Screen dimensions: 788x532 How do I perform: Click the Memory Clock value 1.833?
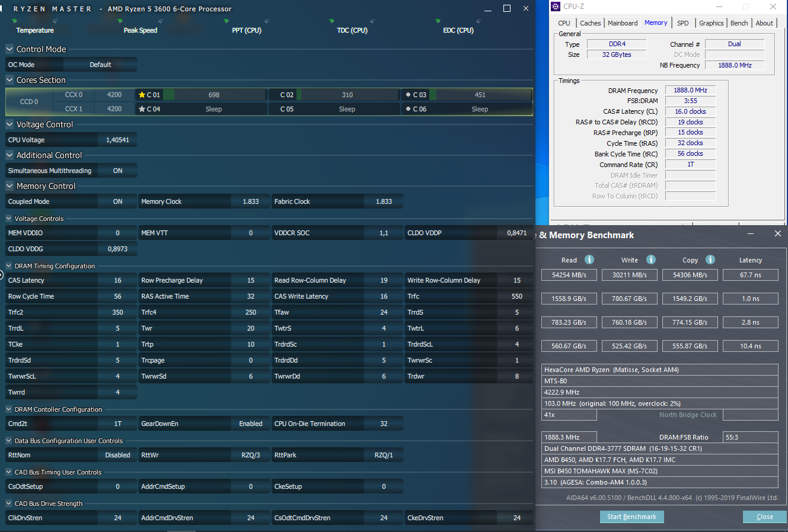coord(251,201)
